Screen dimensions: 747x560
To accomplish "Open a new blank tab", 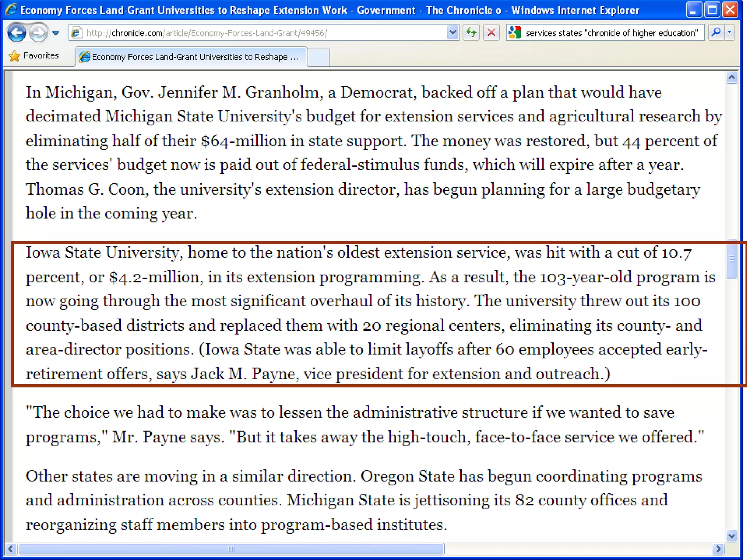I will (x=318, y=57).
